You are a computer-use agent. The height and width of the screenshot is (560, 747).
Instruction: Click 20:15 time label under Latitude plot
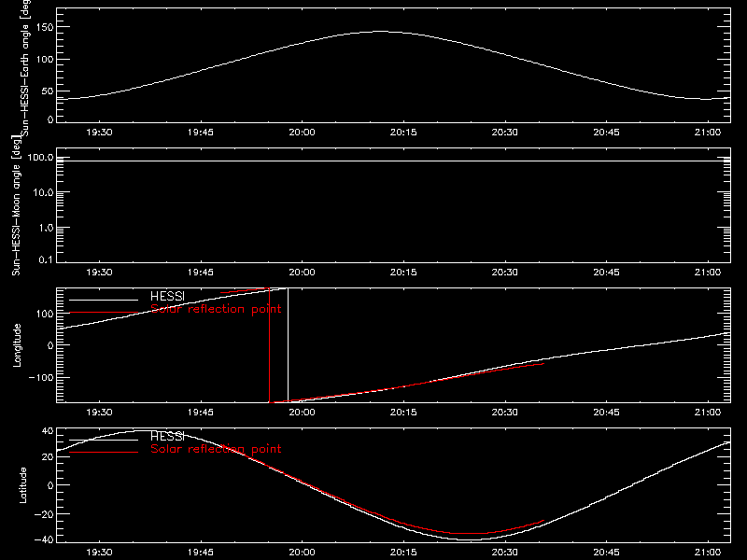(x=403, y=553)
